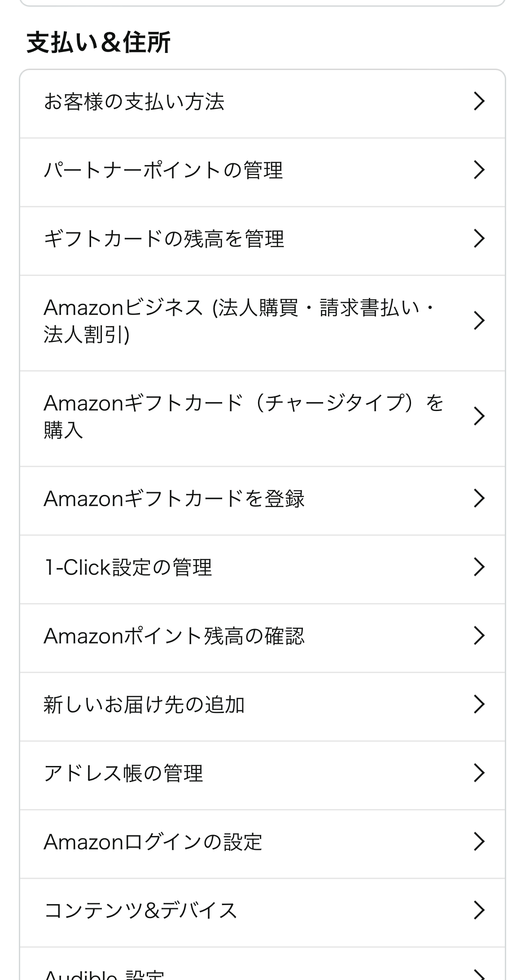Tap arrow beside Amazonポイント残高の確認
This screenshot has height=980, width=525.
(479, 636)
